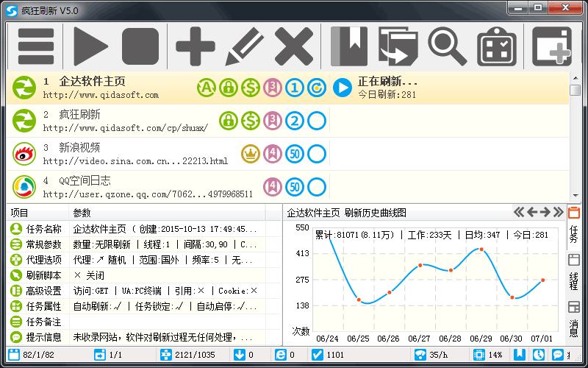
Task: Go to the previous chart with left arrow
Action: 532,212
